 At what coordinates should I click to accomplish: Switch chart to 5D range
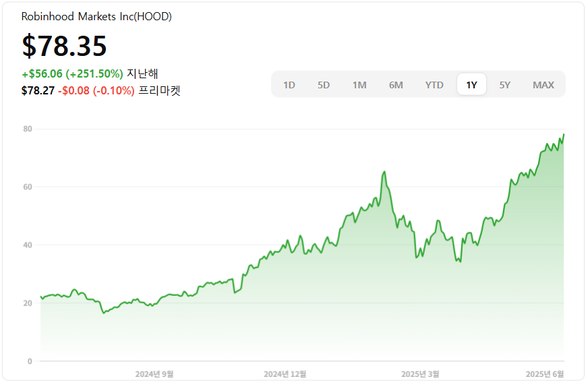tap(324, 85)
